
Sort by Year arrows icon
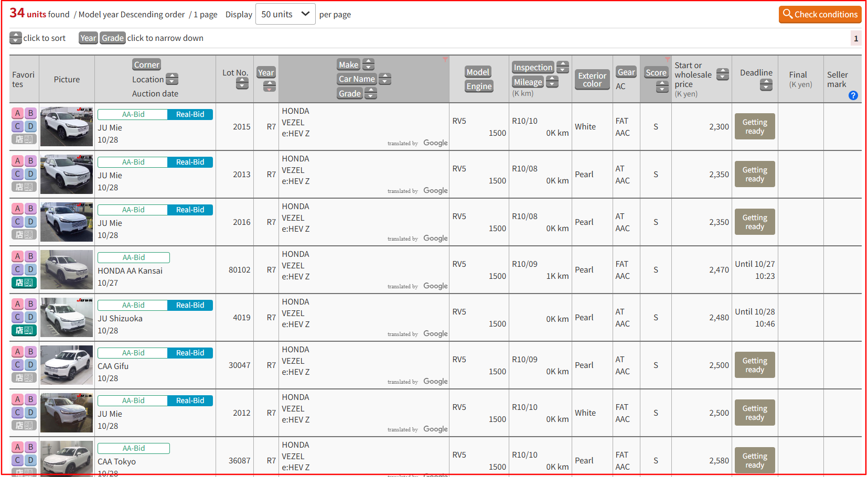point(270,86)
